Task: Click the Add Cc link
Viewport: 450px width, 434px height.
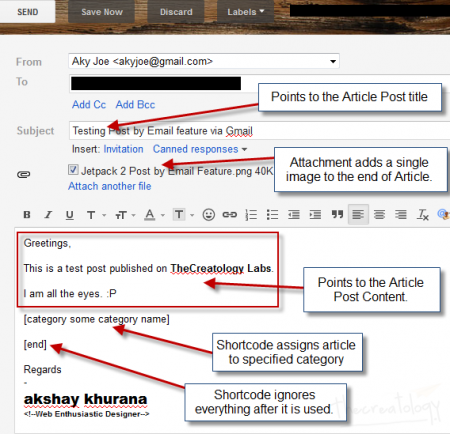Action: click(x=89, y=105)
